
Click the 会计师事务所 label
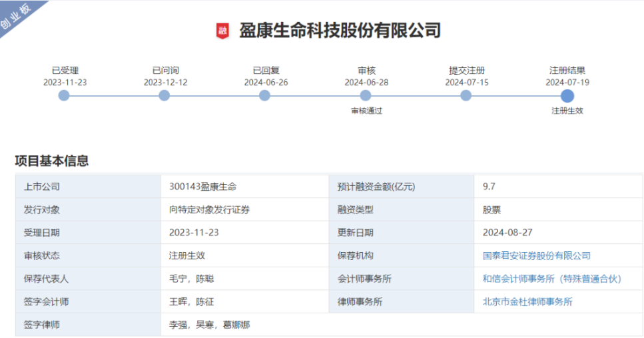coord(364,279)
